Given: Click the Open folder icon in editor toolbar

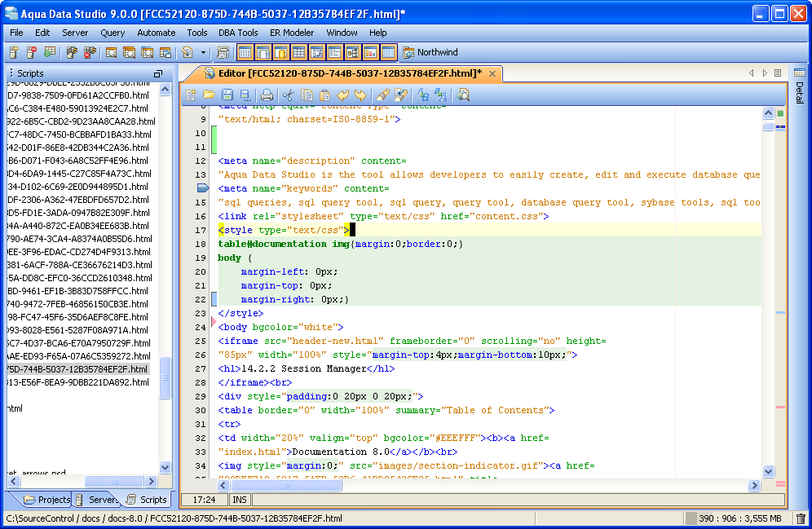Looking at the screenshot, I should 209,95.
